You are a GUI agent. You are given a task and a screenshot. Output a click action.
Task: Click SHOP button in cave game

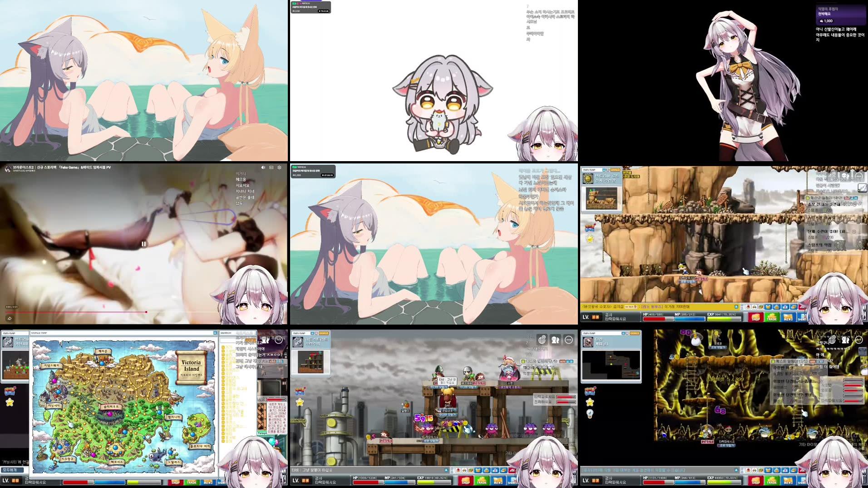coord(755,481)
